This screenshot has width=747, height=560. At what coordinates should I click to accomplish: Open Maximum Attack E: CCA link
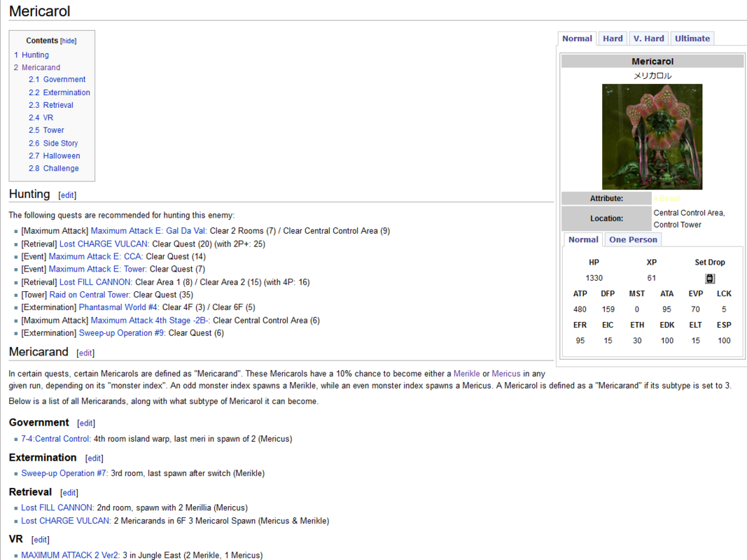(96, 256)
